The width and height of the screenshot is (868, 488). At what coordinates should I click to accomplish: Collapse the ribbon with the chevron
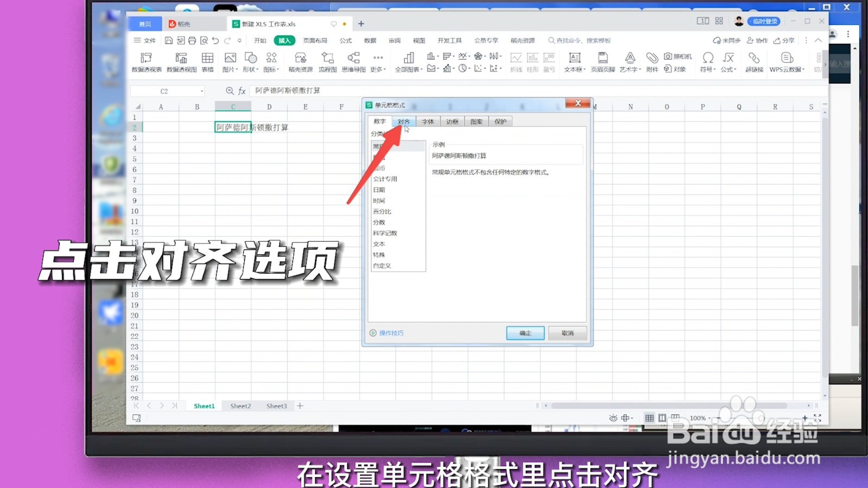(818, 41)
